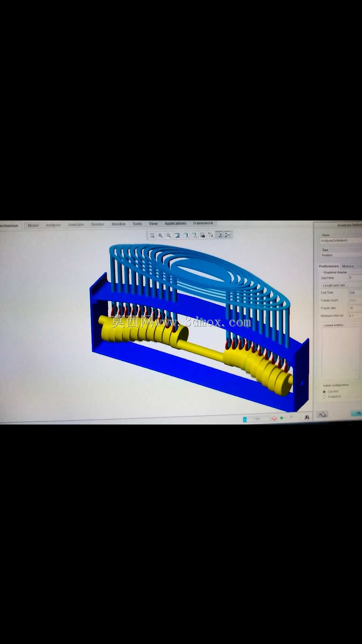Select the Snapshot radio button
The height and width of the screenshot is (644, 362).
[324, 397]
